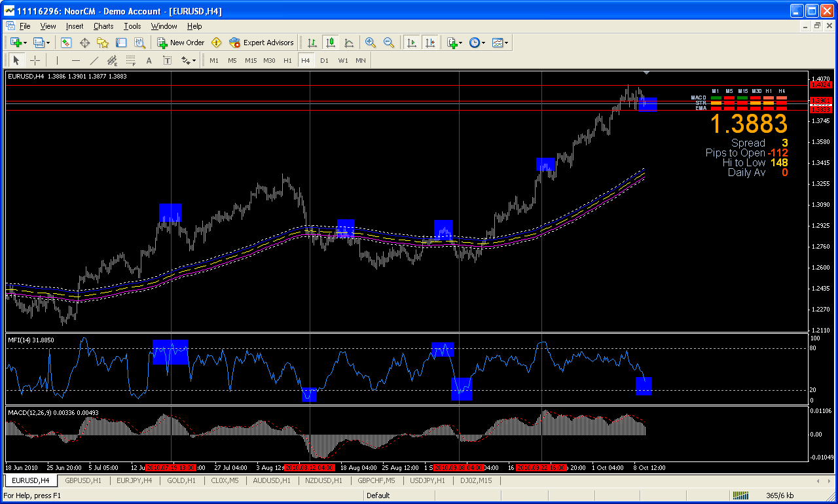Expand the New Chart dropdown arrow

pyautogui.click(x=26, y=43)
